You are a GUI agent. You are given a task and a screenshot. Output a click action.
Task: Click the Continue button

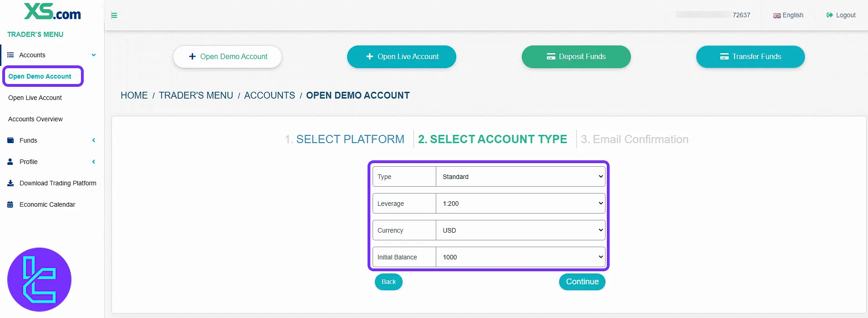[x=582, y=282]
